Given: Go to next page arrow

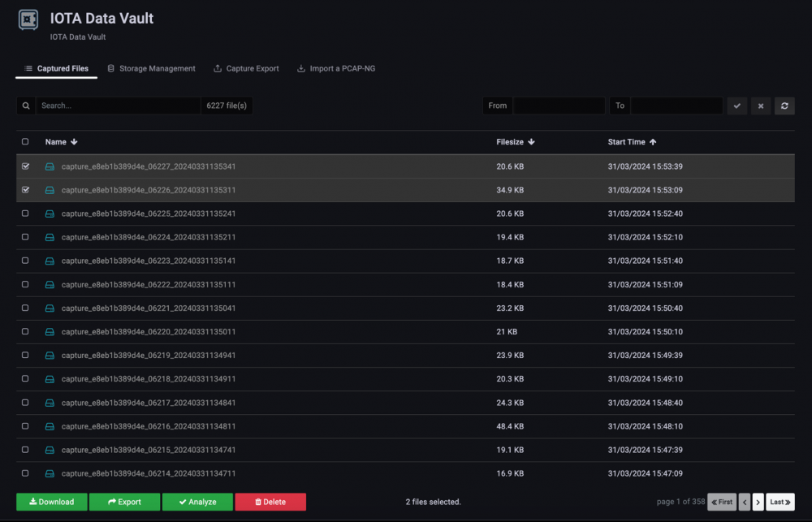Looking at the screenshot, I should pos(758,502).
